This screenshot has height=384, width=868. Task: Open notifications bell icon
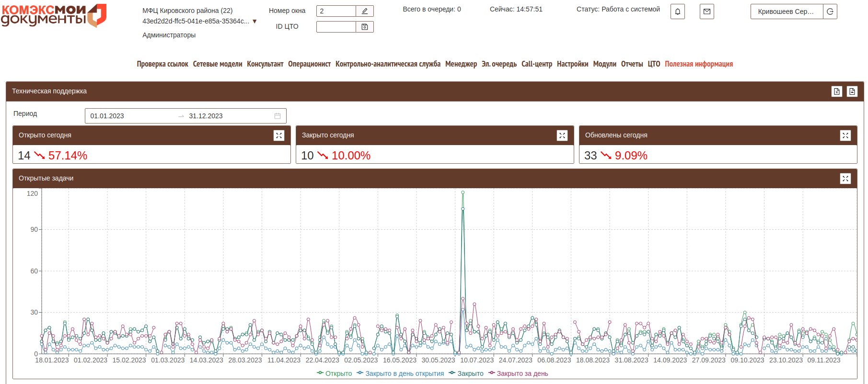click(677, 11)
